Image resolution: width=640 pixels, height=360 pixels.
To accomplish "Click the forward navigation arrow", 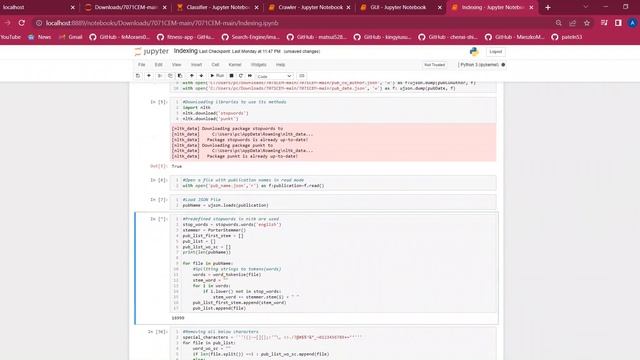I will pyautogui.click(x=7, y=23).
